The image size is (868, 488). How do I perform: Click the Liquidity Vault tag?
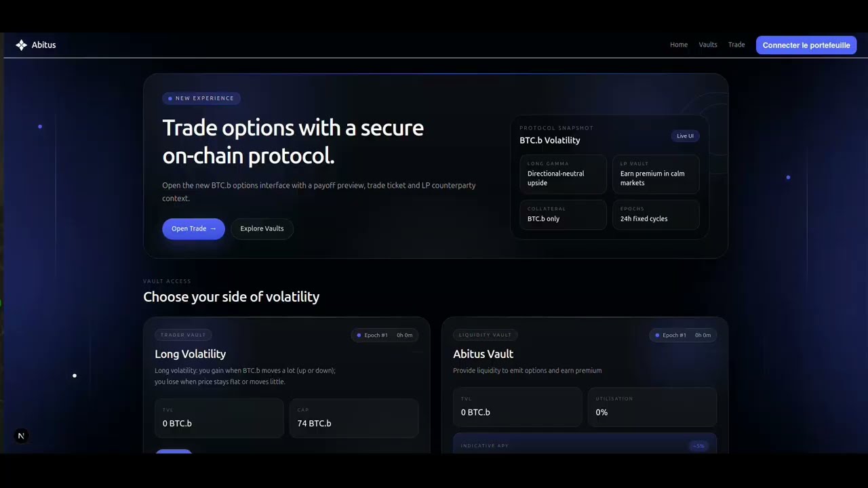coord(485,335)
